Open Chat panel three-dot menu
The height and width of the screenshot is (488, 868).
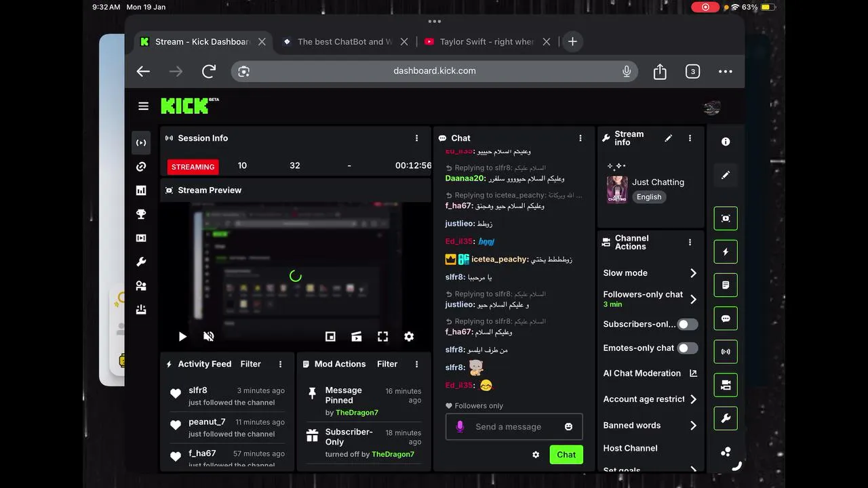pos(580,138)
